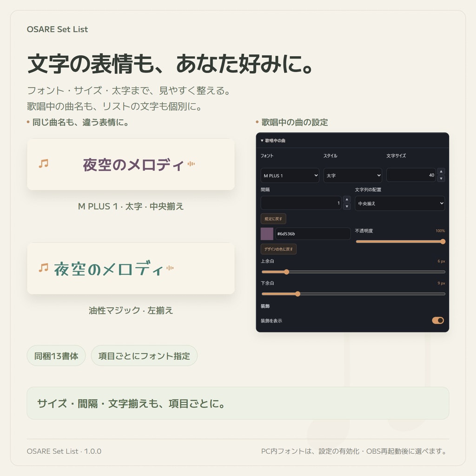Adjust the 不透明度 slider
The image size is (476, 476).
[x=400, y=242]
